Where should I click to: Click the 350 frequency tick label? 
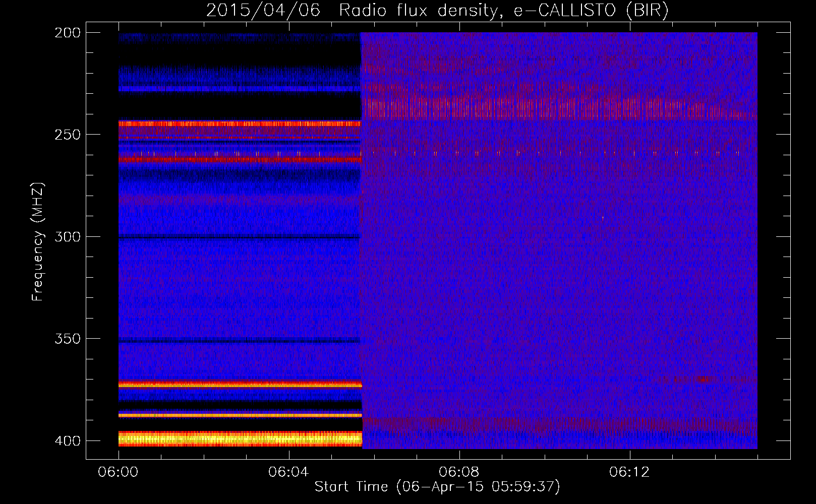click(68, 339)
